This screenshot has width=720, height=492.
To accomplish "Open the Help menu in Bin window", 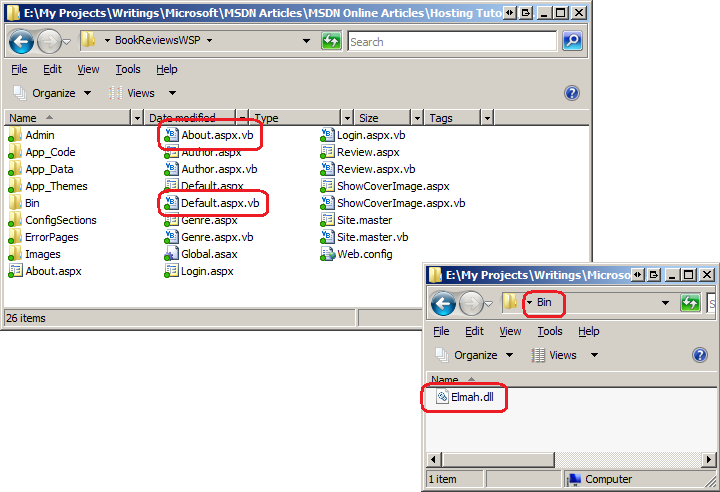I will click(x=589, y=331).
